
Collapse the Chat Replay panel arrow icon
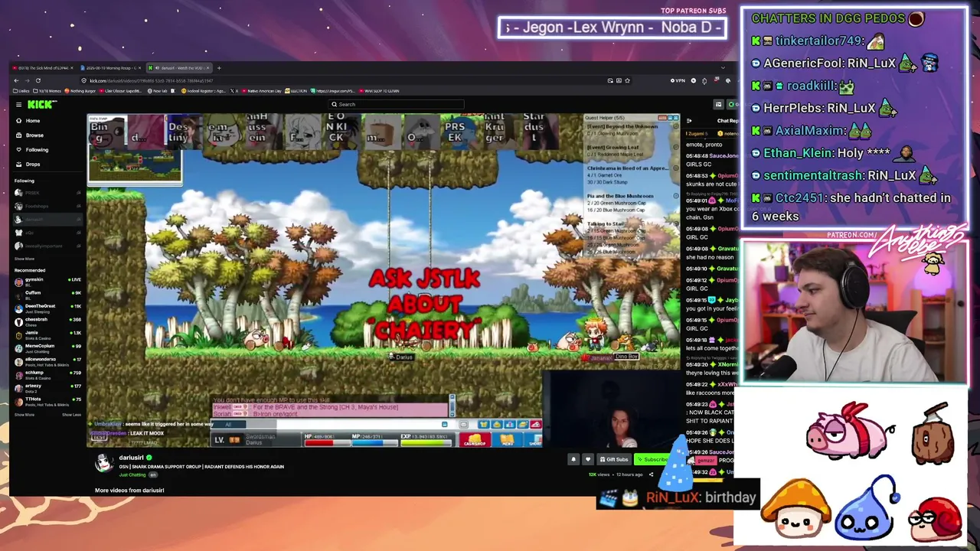(689, 121)
